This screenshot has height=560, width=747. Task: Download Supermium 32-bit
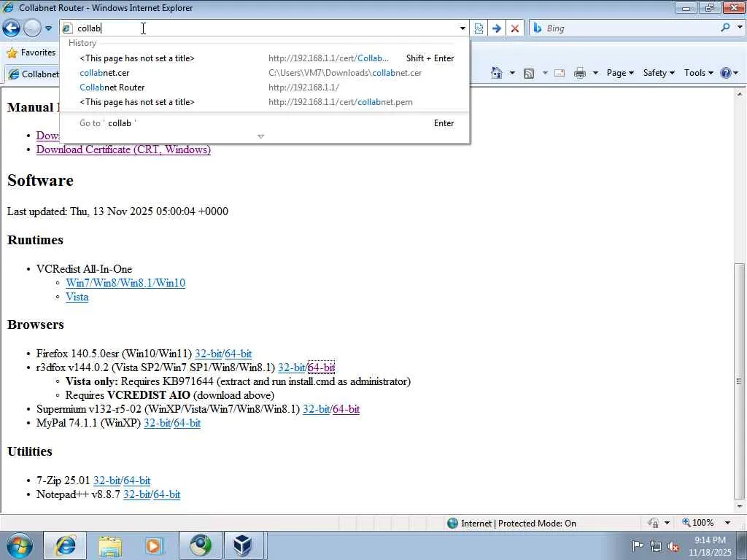pos(316,409)
